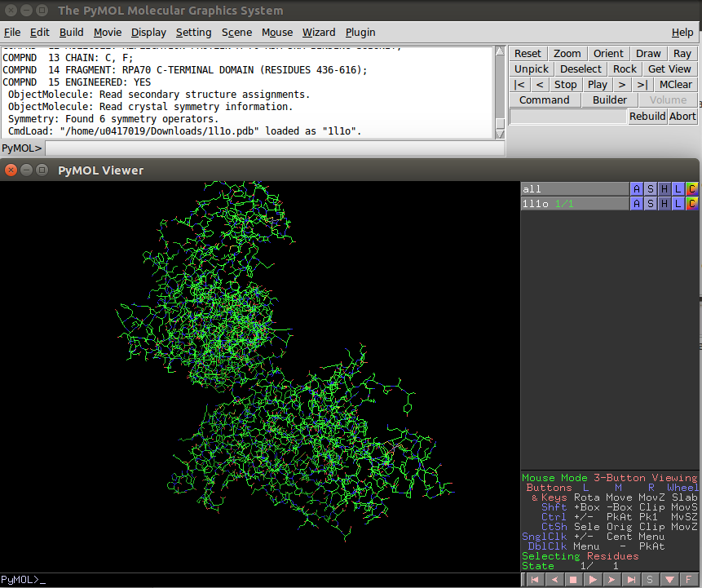Click the Zoom button
Viewport: 702px width, 588px height.
(x=567, y=54)
